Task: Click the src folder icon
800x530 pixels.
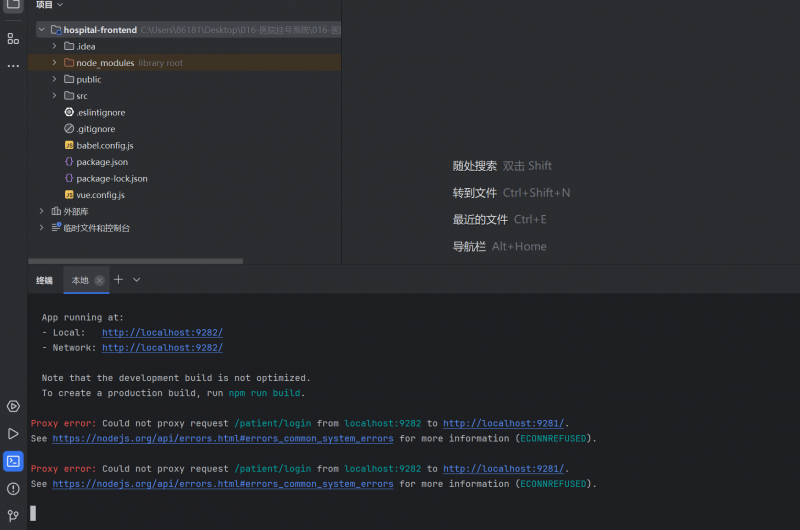Action: [69, 95]
